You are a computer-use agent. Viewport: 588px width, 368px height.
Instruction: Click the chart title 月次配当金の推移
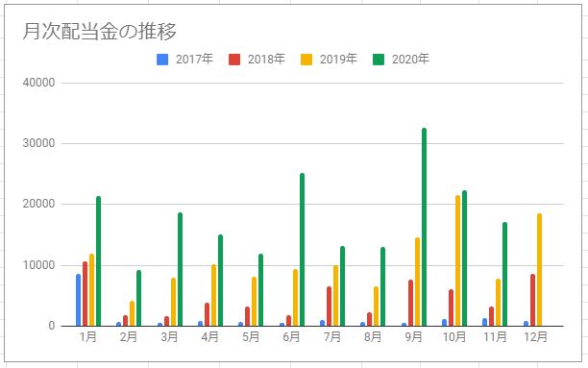[99, 32]
